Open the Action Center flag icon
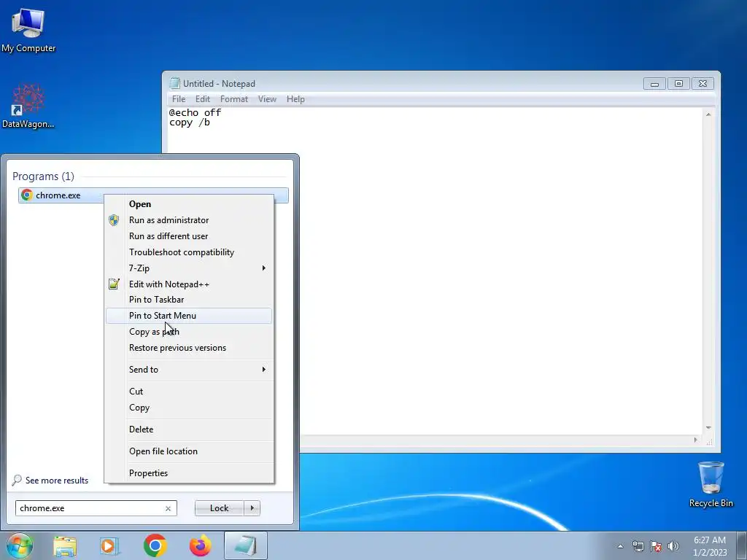The image size is (747, 560). tap(656, 546)
